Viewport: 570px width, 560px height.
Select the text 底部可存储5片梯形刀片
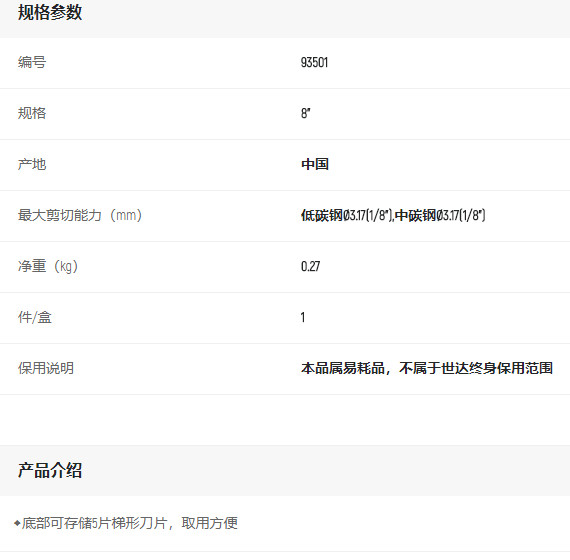click(94, 524)
